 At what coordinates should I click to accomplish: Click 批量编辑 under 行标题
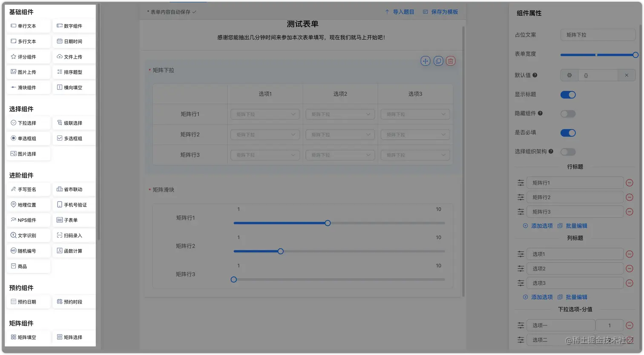pos(572,226)
